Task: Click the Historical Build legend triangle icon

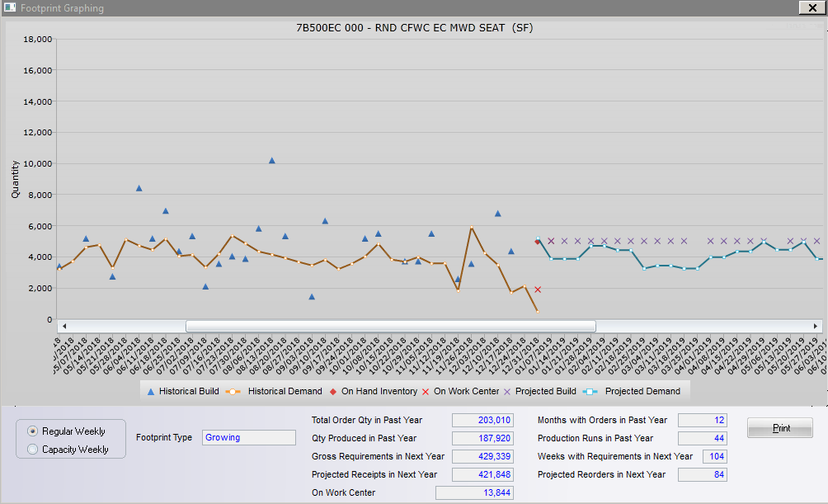Action: click(x=150, y=392)
